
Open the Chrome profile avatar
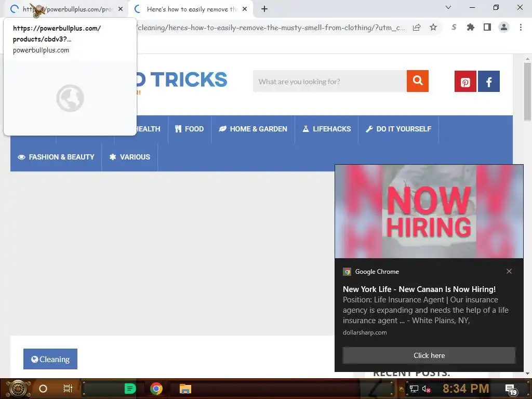pos(504,27)
